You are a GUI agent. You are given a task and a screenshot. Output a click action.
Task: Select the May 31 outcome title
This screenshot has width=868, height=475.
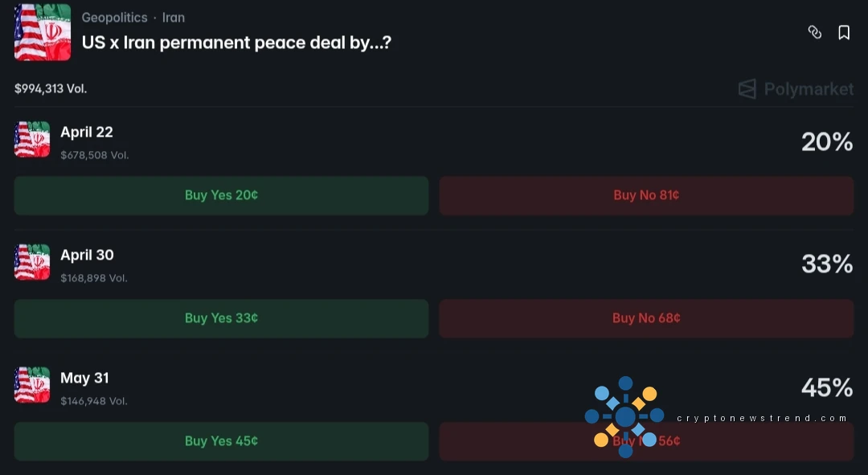pyautogui.click(x=84, y=378)
